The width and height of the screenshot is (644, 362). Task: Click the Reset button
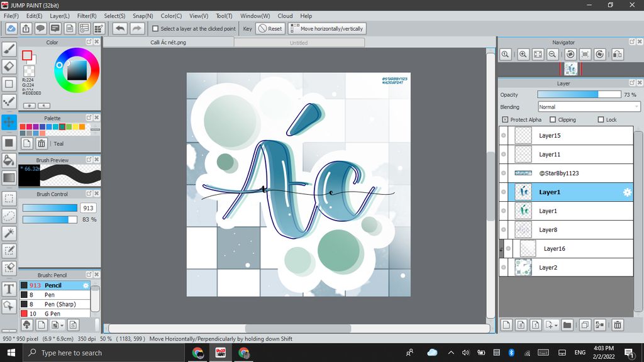point(270,29)
